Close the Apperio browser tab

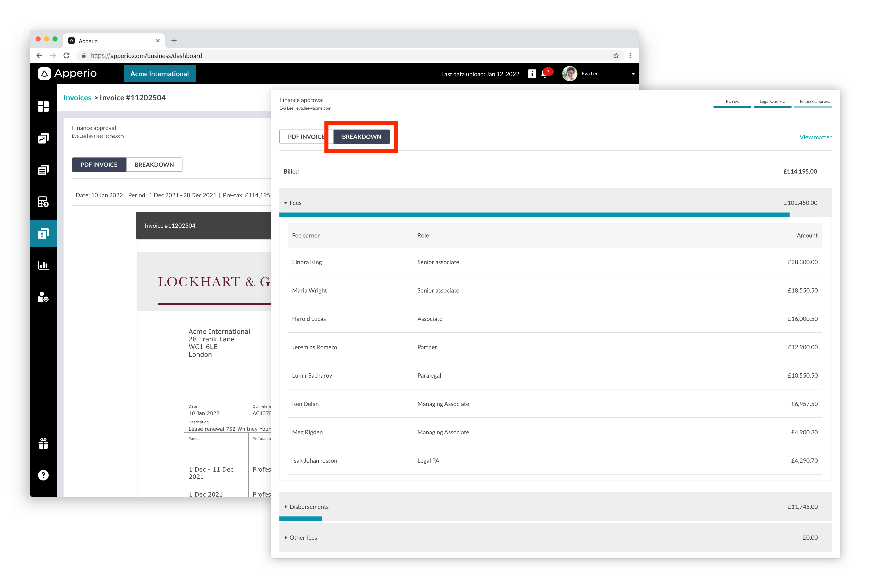(158, 41)
